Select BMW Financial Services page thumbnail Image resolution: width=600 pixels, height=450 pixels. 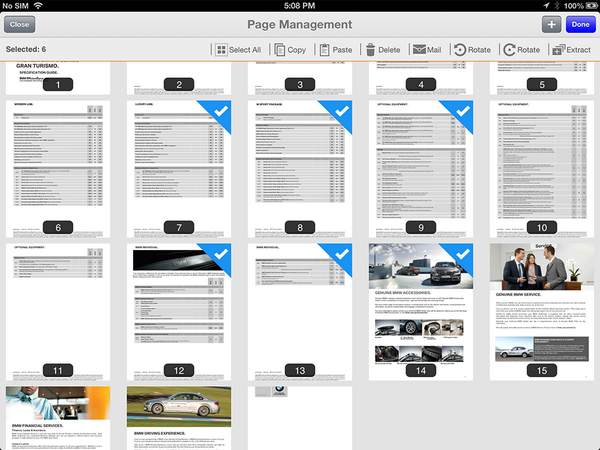tap(58, 418)
